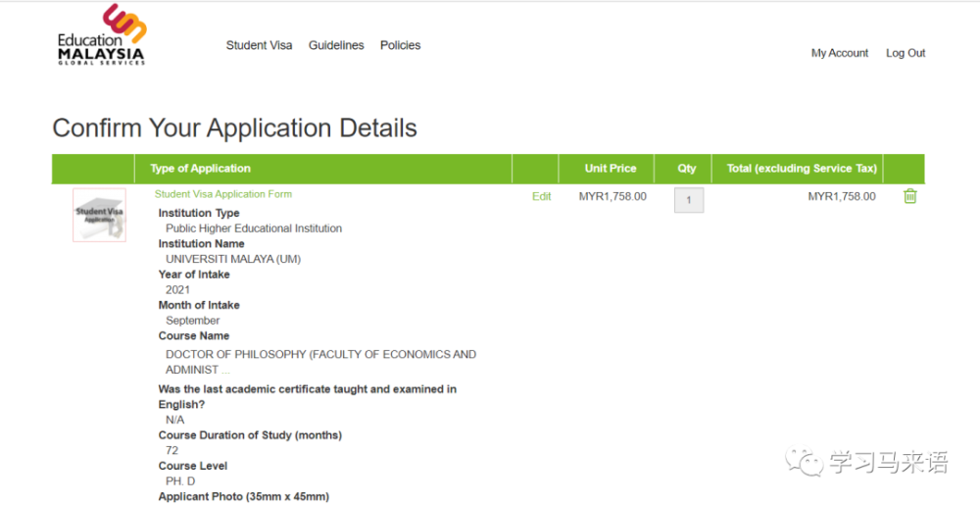Open My Account page
The height and width of the screenshot is (505, 980).
pos(839,53)
